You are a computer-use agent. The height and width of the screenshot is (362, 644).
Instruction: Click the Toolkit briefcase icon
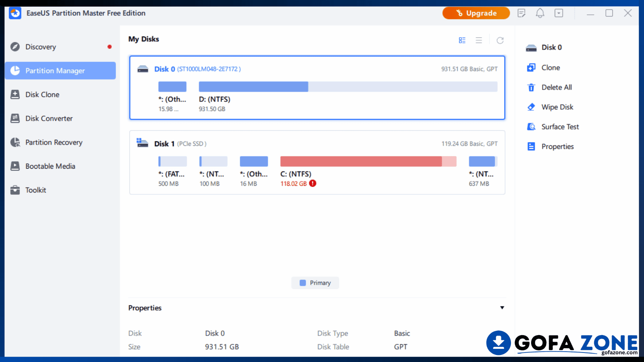[15, 190]
